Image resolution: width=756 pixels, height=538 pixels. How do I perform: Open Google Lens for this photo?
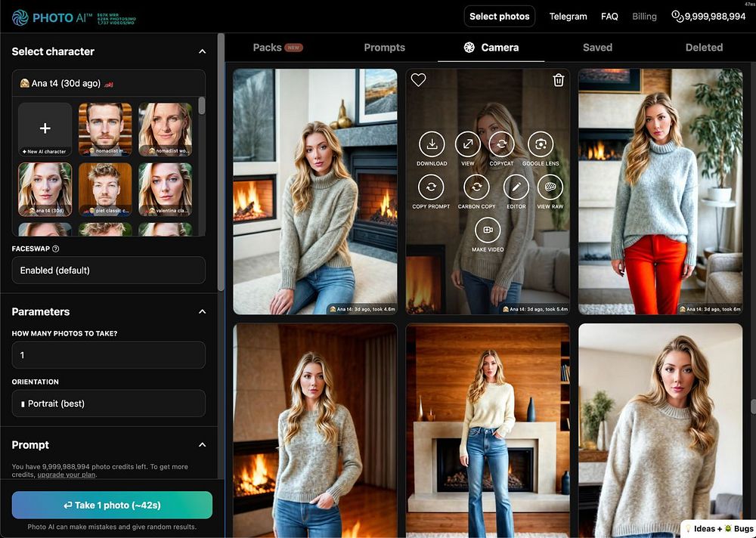coord(541,144)
